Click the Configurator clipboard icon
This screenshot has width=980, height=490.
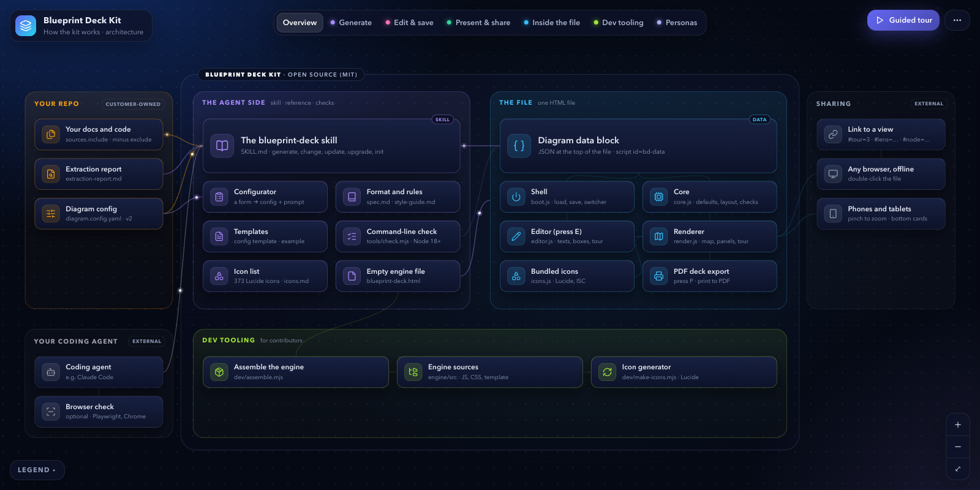click(x=219, y=197)
